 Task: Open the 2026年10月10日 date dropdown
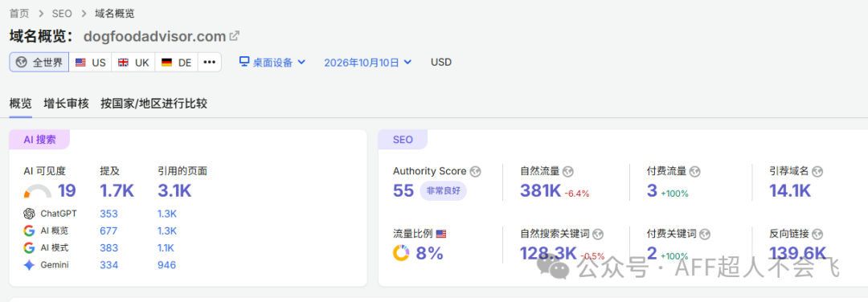(x=367, y=62)
